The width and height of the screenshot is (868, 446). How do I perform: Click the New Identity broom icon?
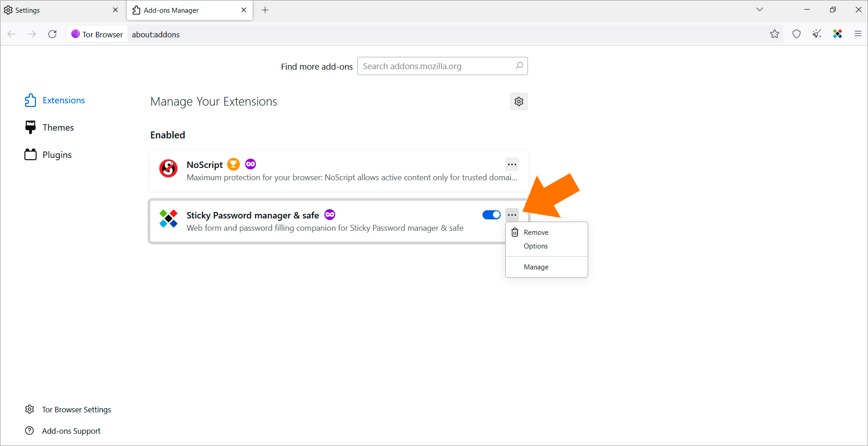[817, 34]
